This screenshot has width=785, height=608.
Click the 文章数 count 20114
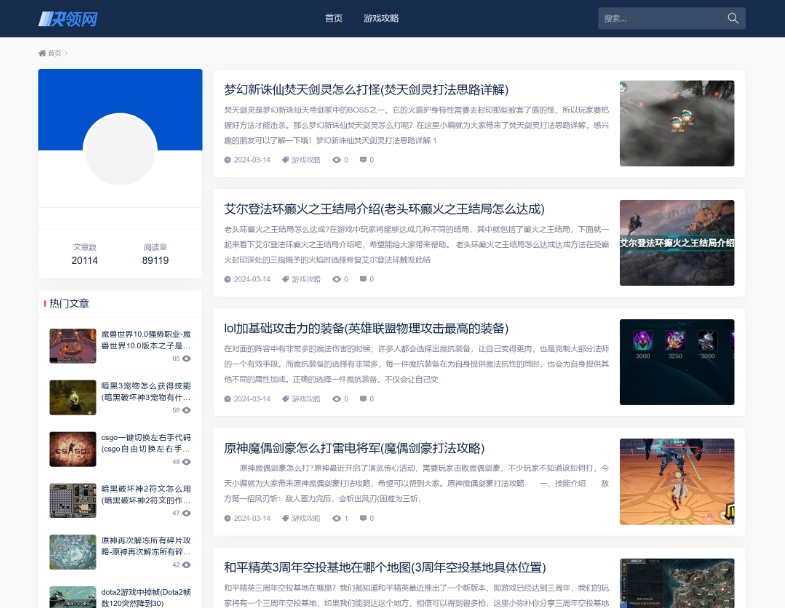(85, 260)
